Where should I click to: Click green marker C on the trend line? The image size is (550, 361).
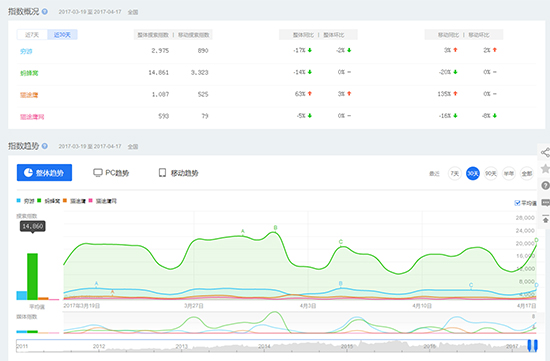(x=341, y=242)
